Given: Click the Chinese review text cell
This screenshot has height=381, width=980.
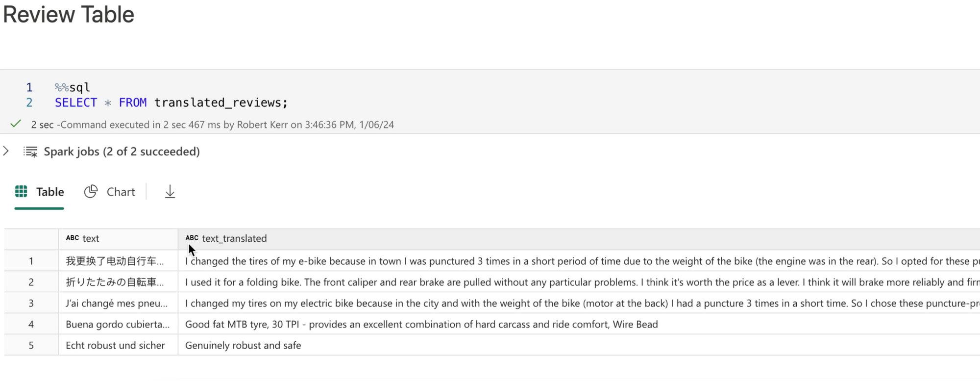Looking at the screenshot, I should [x=115, y=261].
